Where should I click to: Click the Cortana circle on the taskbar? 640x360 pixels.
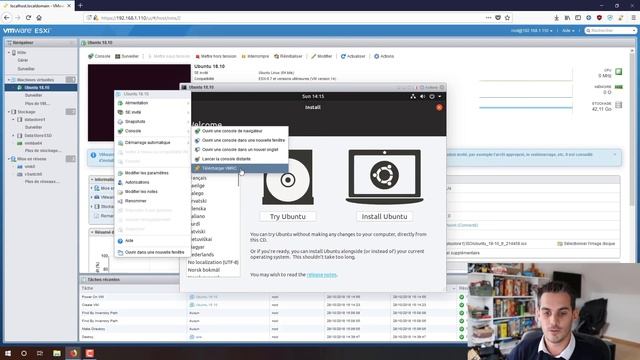pos(24,353)
